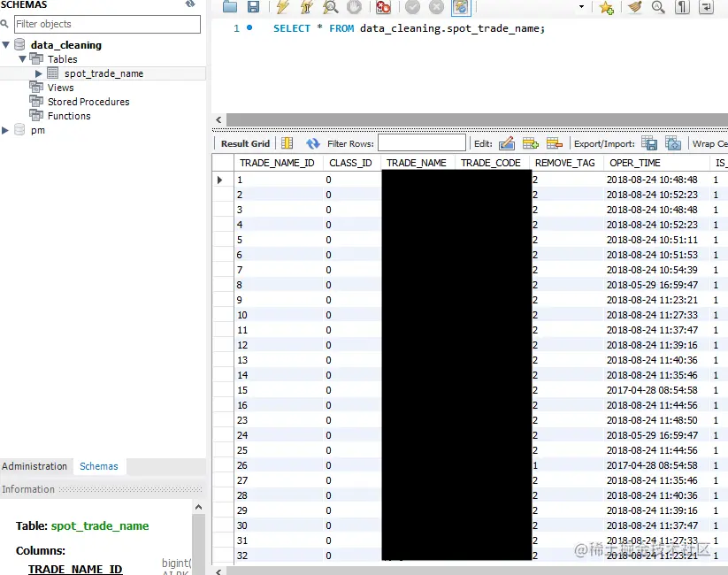Click TRADE_NAME_ID column in Information panel
The image size is (728, 575).
click(x=75, y=570)
